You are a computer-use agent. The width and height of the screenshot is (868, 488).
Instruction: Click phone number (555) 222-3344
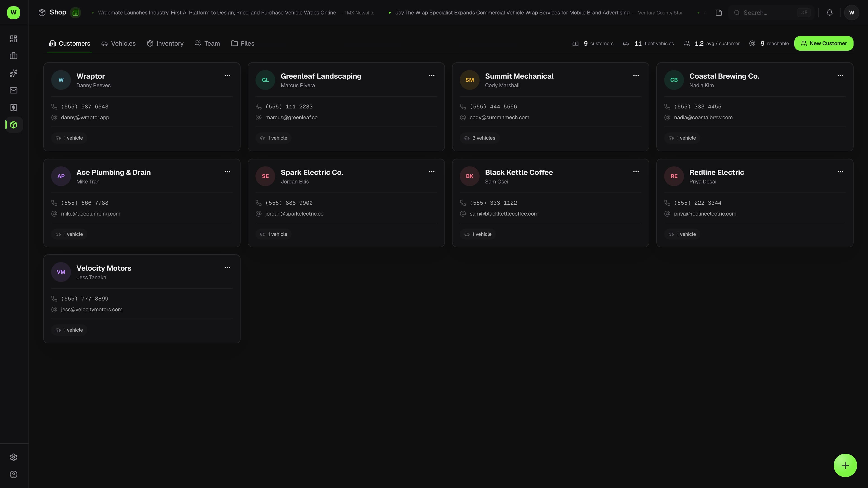tap(698, 203)
